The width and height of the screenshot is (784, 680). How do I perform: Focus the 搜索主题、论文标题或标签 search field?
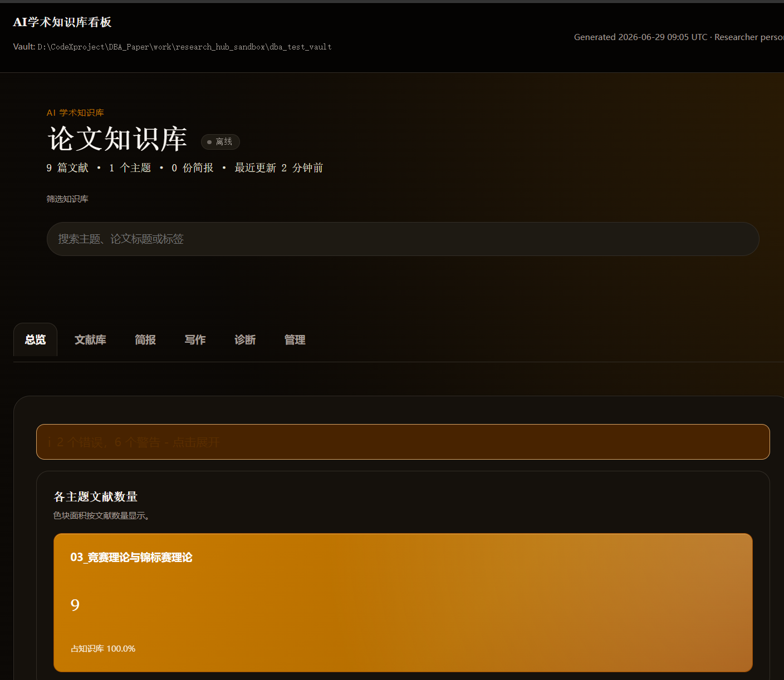[403, 239]
